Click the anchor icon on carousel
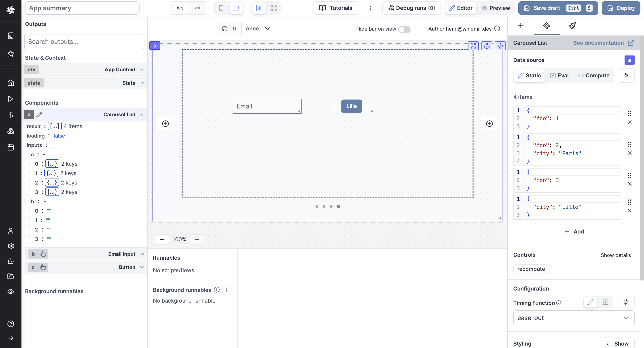 click(x=487, y=46)
